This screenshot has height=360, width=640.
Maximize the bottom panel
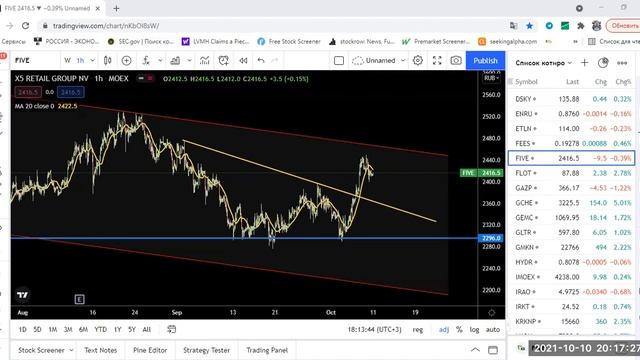pyautogui.click(x=493, y=350)
